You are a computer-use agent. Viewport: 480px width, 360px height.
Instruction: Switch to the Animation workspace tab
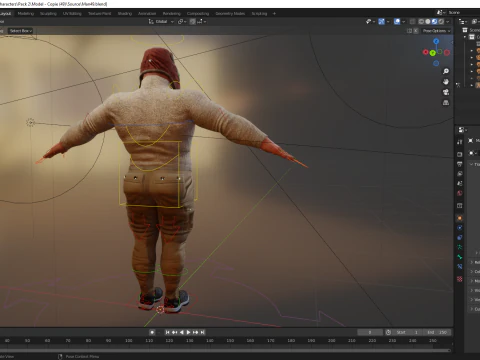point(147,14)
